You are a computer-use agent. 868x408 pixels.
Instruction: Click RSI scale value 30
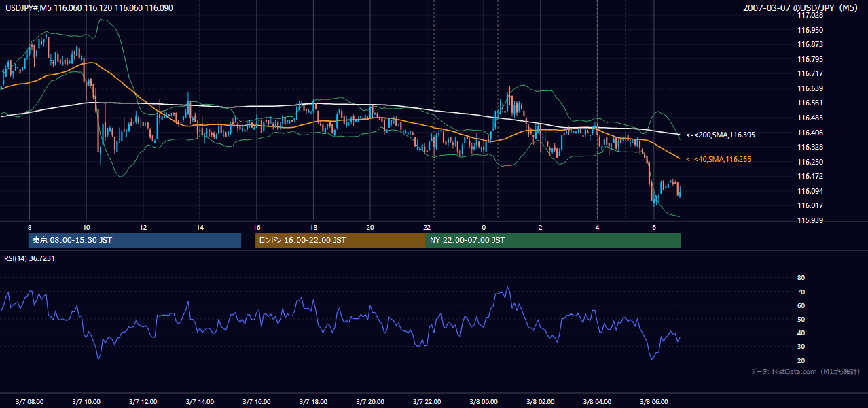(801, 347)
